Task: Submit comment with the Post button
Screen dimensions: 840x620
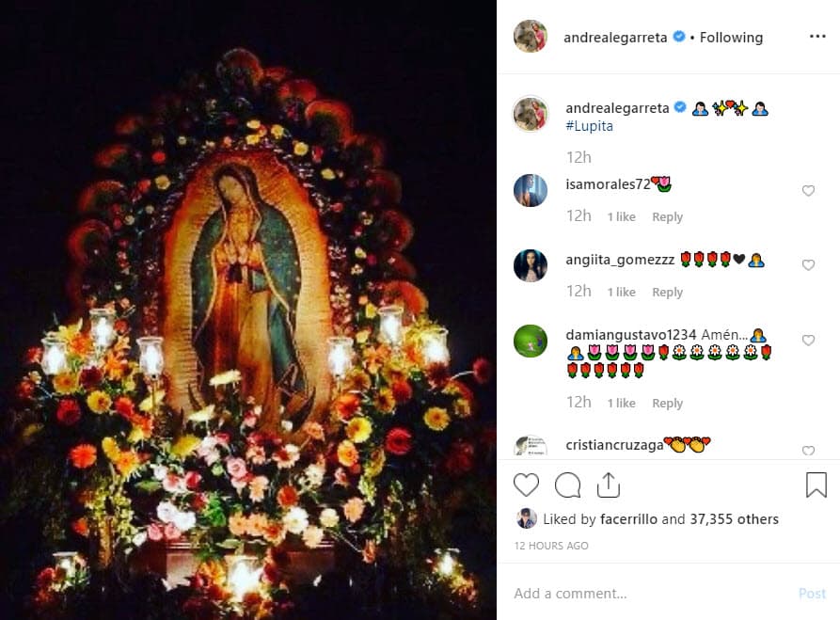Action: 812,594
